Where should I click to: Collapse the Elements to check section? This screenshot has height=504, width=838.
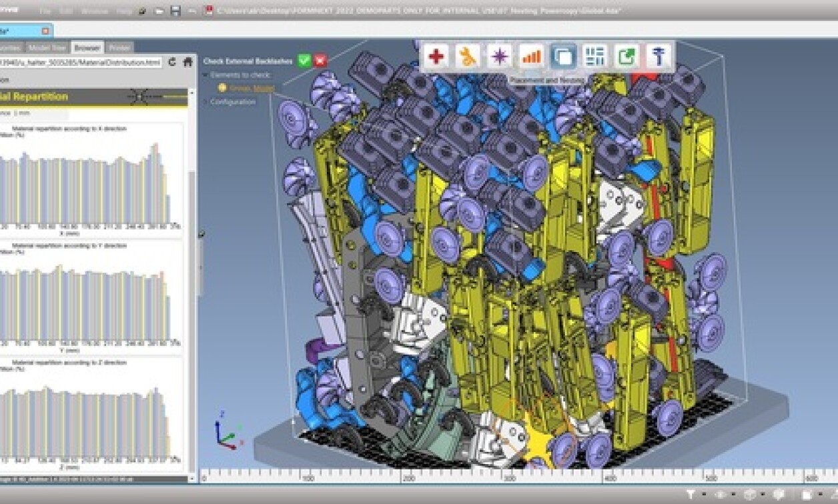click(205, 73)
